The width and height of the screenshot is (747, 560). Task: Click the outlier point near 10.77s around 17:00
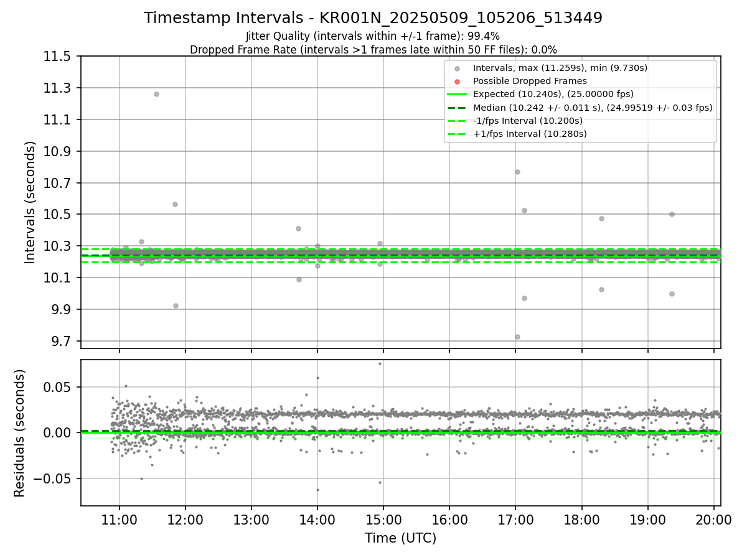point(517,172)
